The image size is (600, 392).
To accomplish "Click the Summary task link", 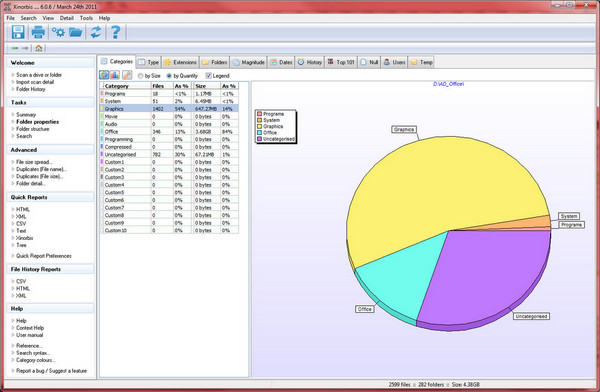I will pyautogui.click(x=26, y=114).
